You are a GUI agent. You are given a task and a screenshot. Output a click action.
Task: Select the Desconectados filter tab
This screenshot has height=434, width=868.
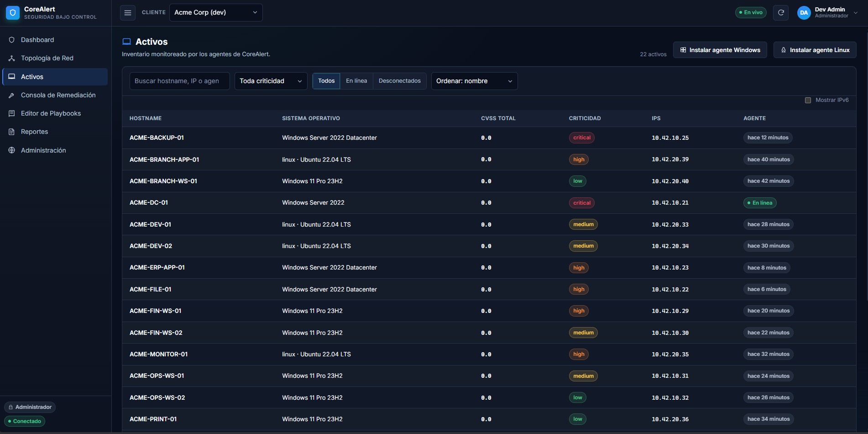coord(400,81)
